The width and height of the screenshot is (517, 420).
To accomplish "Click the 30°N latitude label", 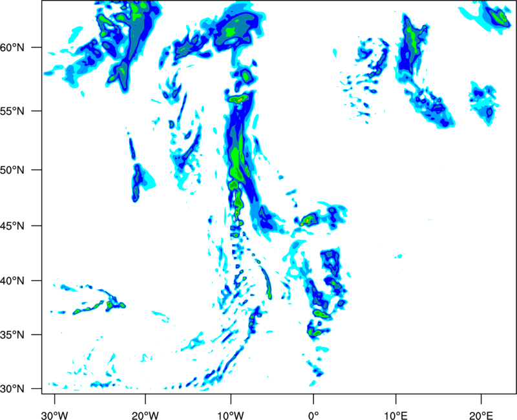I will click(x=12, y=389).
